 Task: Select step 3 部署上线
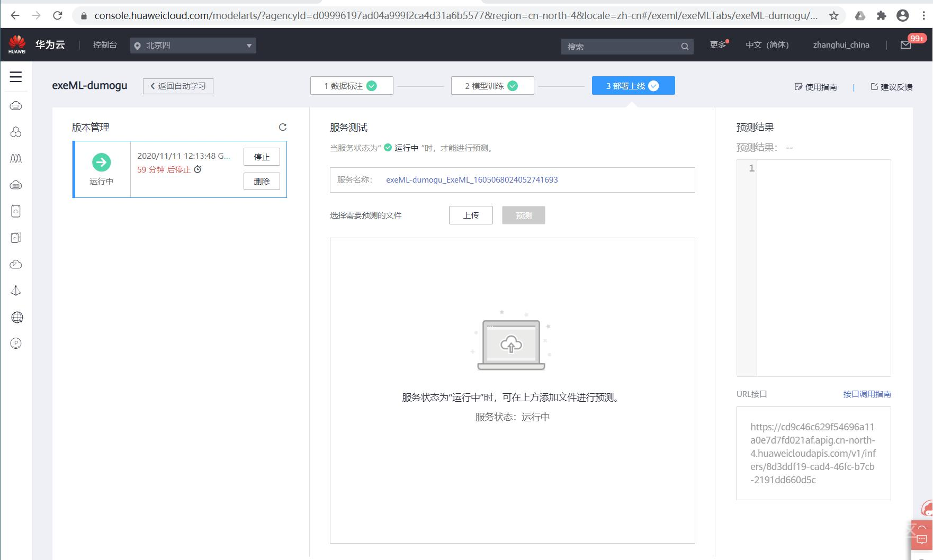pos(633,86)
